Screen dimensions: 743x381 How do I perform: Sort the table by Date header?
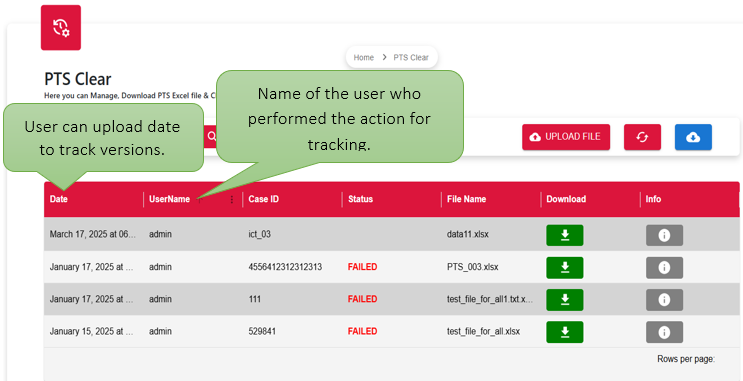point(59,200)
